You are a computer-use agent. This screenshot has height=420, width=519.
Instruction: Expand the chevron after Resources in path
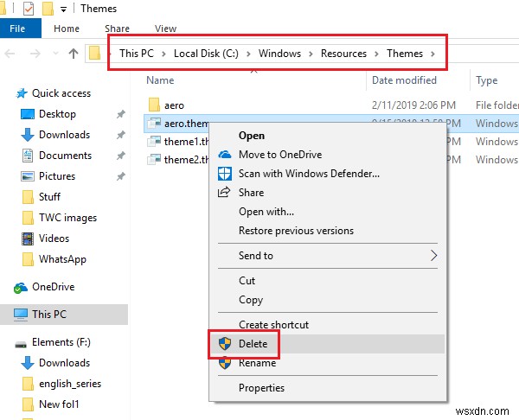[376, 54]
